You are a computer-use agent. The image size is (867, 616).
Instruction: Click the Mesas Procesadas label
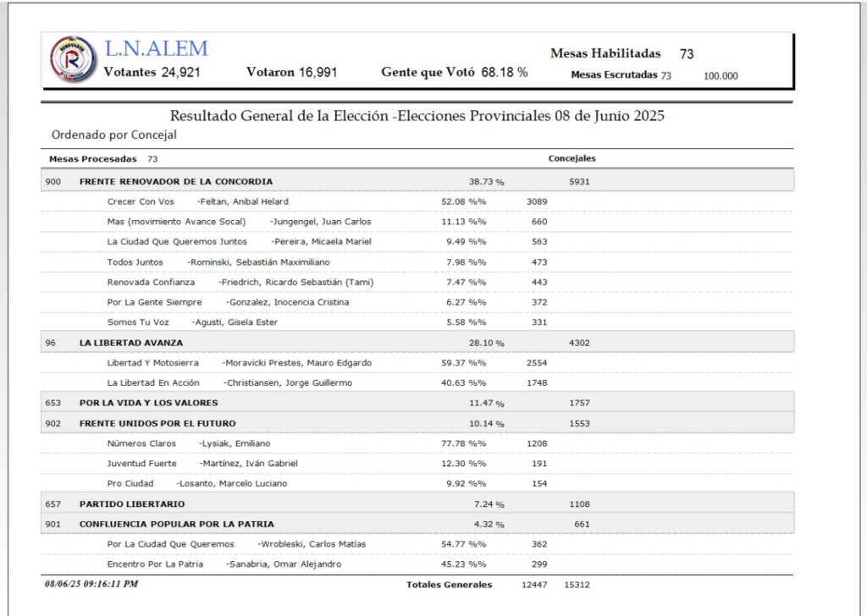93,159
